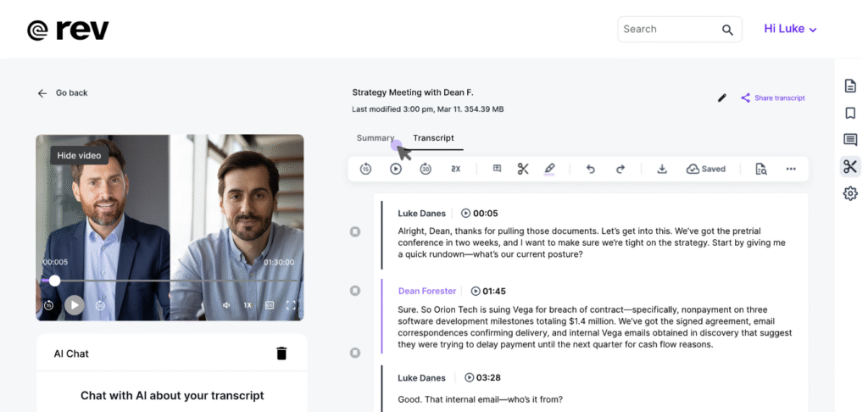Select the scissors clip tool in toolbar
This screenshot has height=412, width=868.
[523, 169]
